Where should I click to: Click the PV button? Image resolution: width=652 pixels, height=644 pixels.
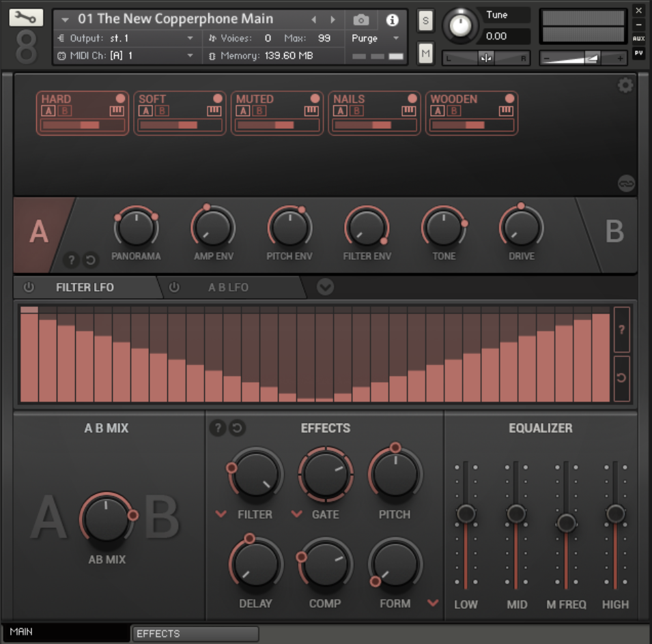pyautogui.click(x=639, y=53)
